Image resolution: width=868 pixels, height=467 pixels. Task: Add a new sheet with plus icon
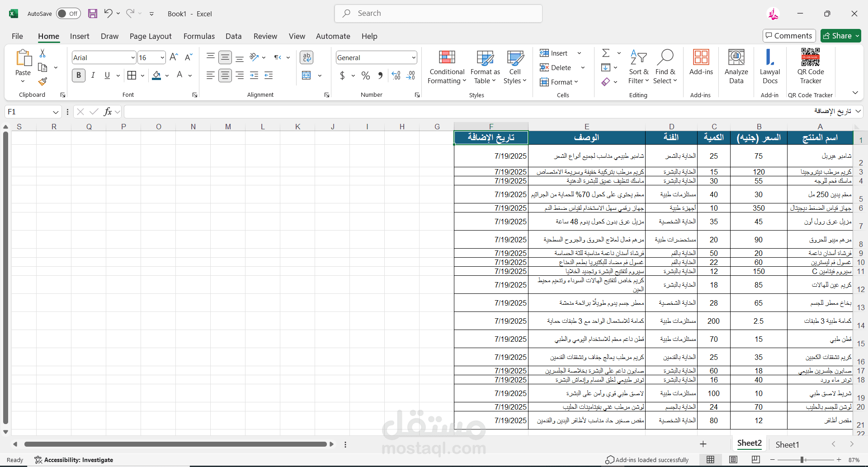click(x=703, y=444)
